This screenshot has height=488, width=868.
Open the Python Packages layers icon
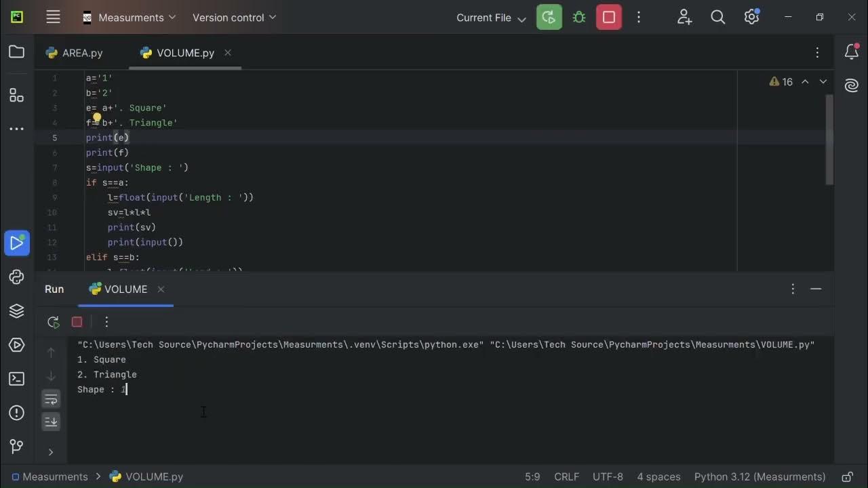(17, 310)
